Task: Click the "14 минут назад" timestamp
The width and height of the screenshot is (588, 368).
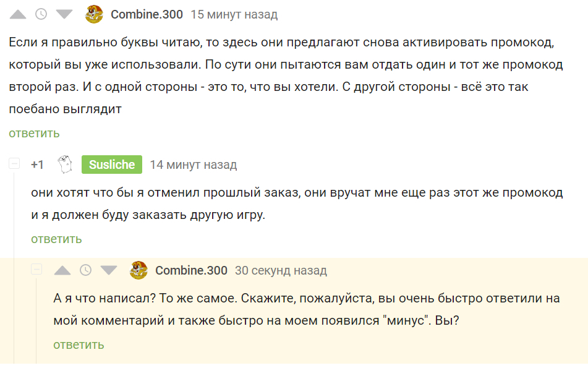Action: pos(193,165)
